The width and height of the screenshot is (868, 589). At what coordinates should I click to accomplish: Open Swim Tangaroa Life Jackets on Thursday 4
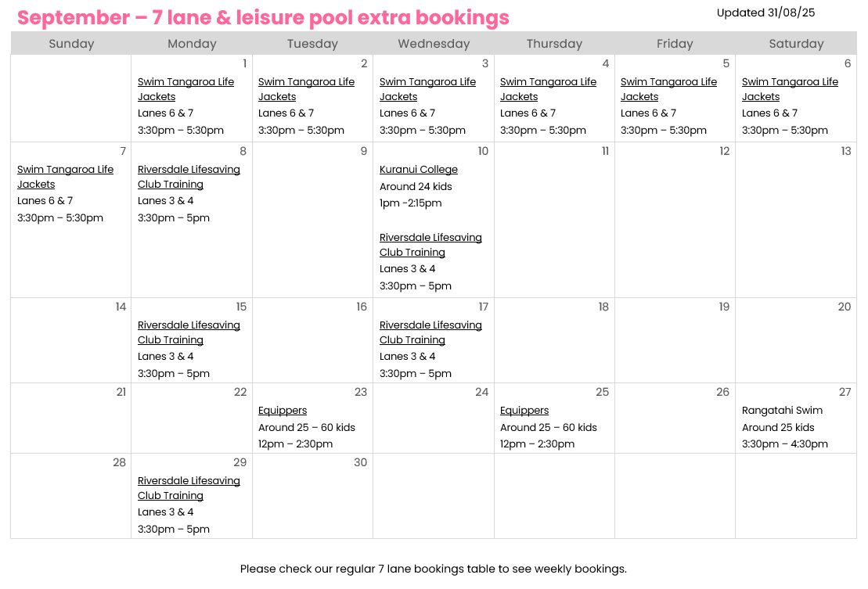coord(548,89)
